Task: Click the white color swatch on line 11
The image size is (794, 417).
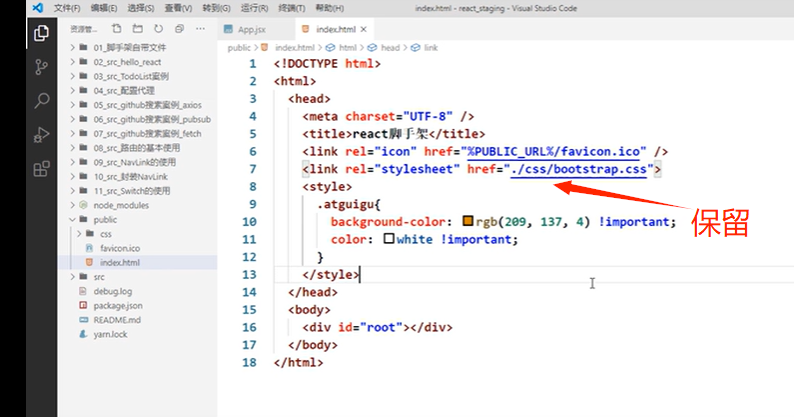Action: tap(389, 239)
